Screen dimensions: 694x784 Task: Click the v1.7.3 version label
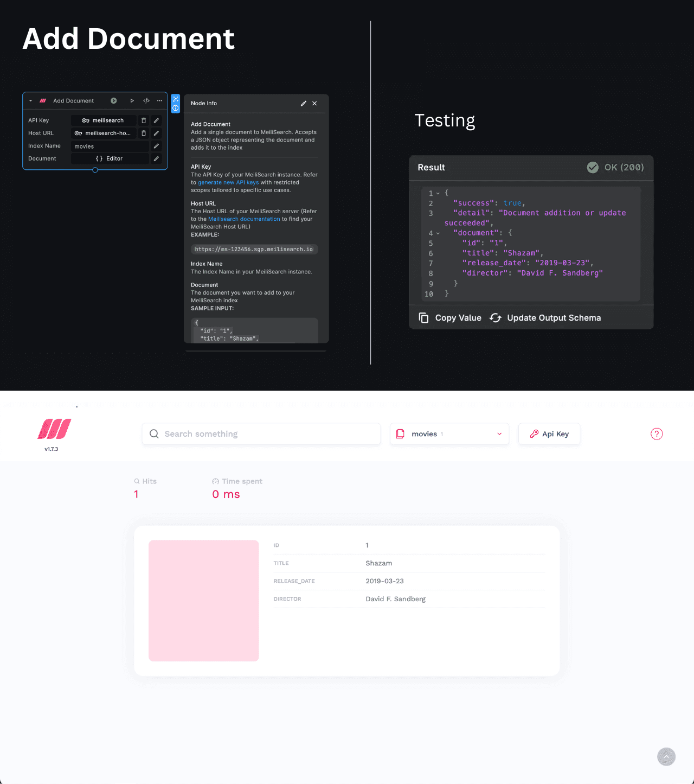click(x=52, y=449)
